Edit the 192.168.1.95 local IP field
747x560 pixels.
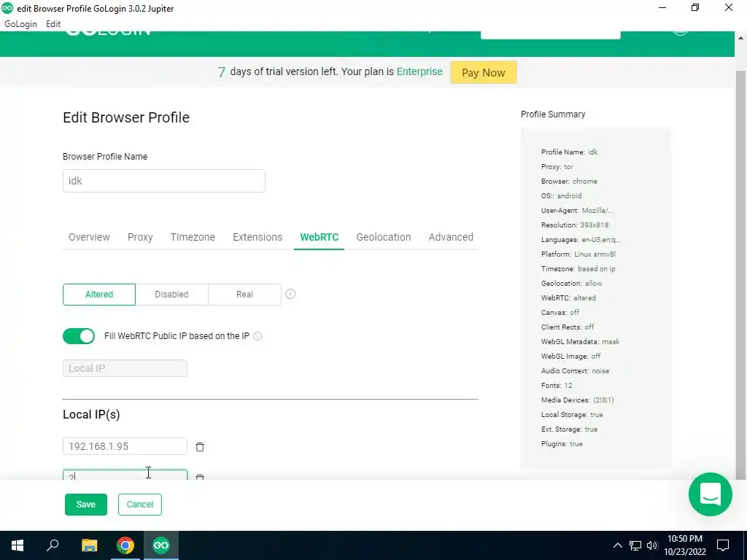coord(125,446)
